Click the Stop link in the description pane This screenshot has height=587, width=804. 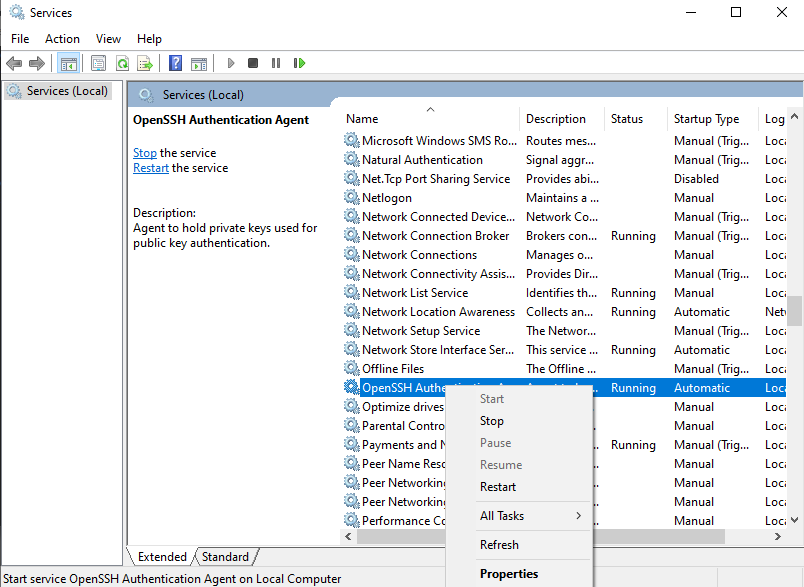pyautogui.click(x=145, y=153)
